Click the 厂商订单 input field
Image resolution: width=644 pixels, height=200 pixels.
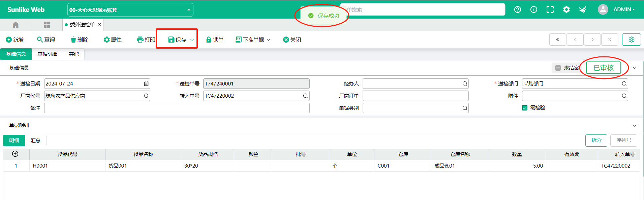[416, 96]
